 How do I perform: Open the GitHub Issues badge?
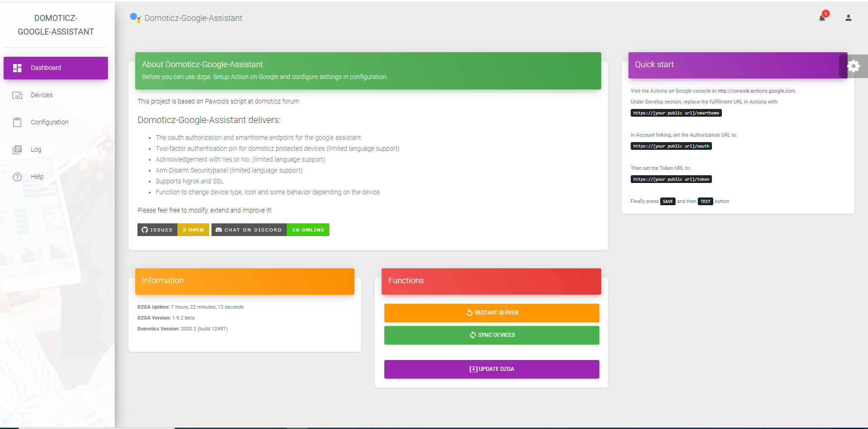(x=157, y=230)
